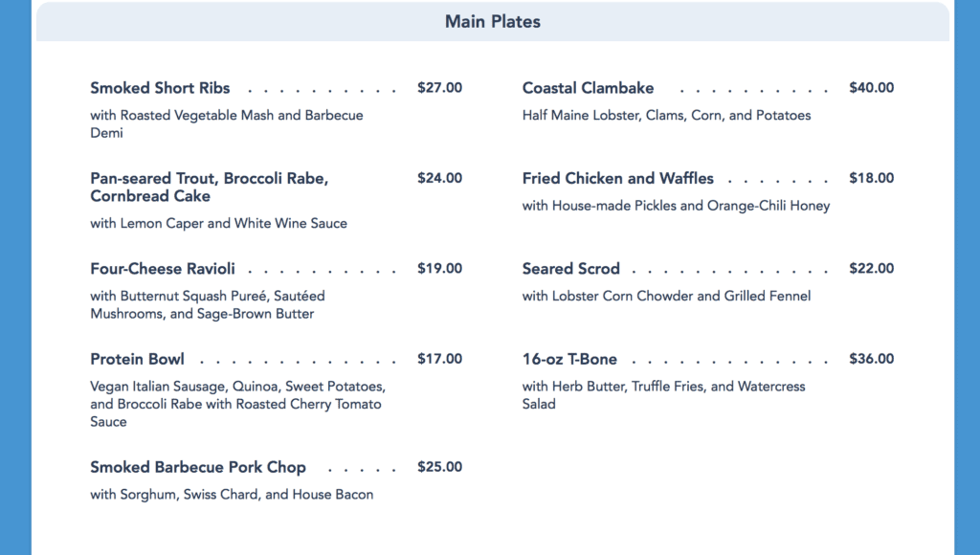Click the $27.00 Smoked Short Ribs price
Viewport: 980px width, 555px height.
[440, 87]
